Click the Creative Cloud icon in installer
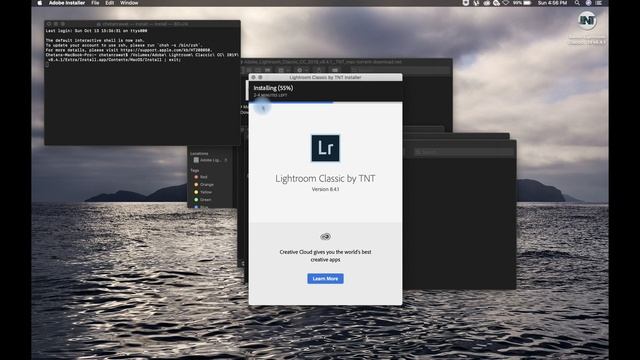640x360 pixels. (x=325, y=236)
